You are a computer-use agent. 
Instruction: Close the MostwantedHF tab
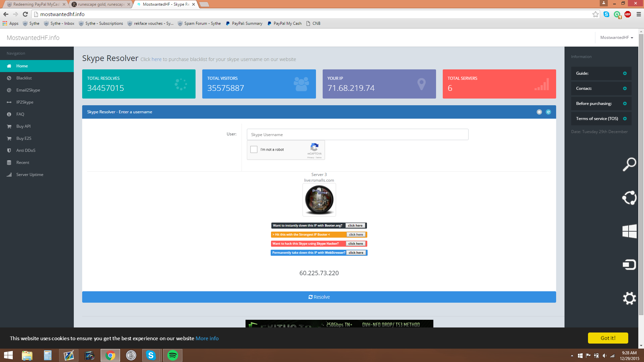coord(194,4)
